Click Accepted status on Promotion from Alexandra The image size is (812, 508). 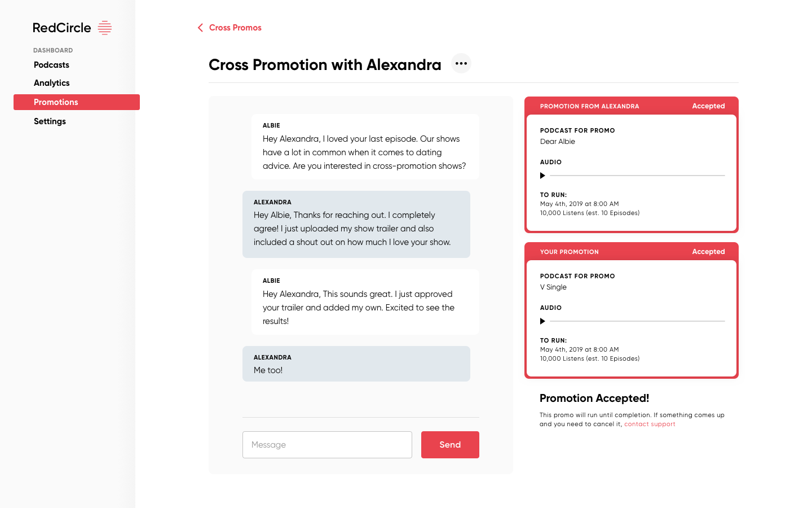click(708, 106)
